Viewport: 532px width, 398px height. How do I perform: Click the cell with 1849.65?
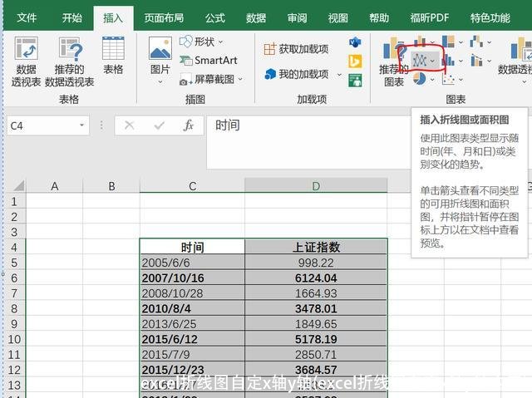[316, 324]
